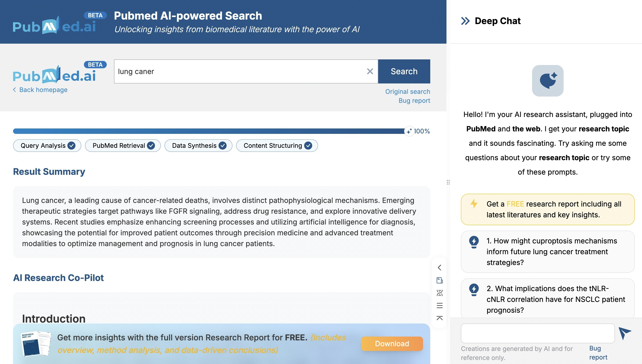Click the sparkle icon at progress bar end

coord(409,131)
